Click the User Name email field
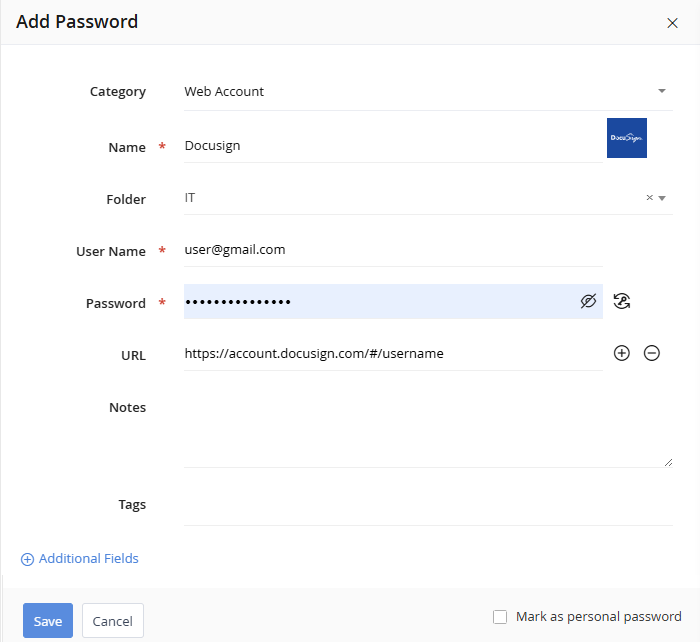 [390, 249]
